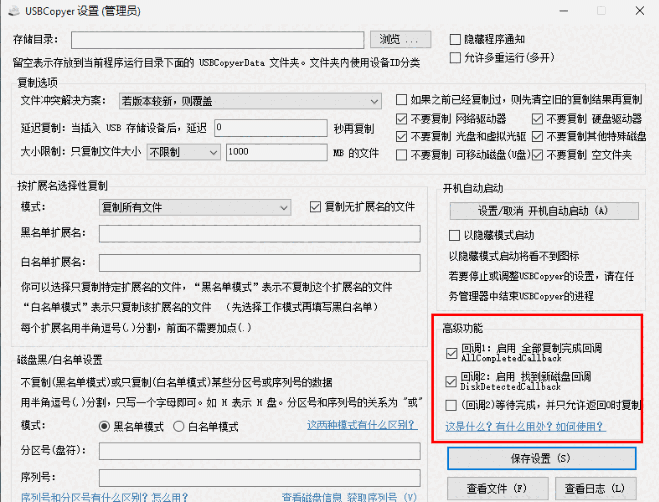Minimize the USBCopyer settings window
Screen dimensions: 659x502
564,11
